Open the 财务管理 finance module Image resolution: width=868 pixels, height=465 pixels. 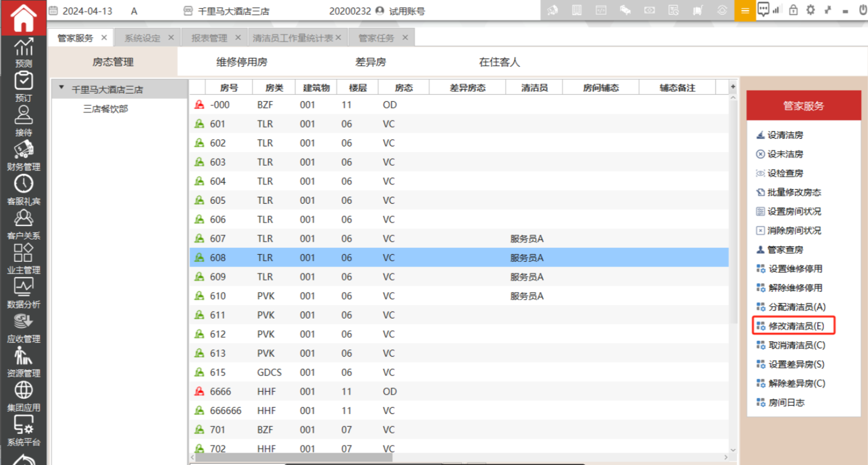click(x=23, y=156)
